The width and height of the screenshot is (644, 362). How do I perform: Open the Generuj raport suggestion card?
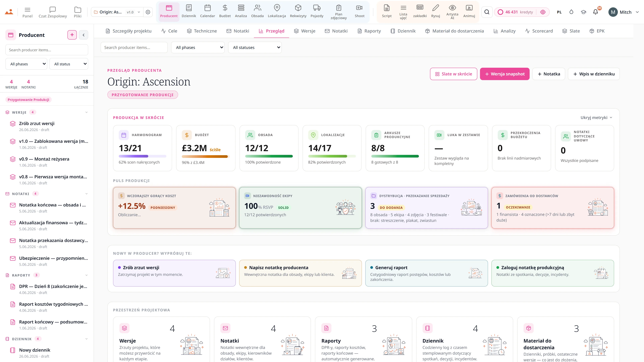pos(426,273)
